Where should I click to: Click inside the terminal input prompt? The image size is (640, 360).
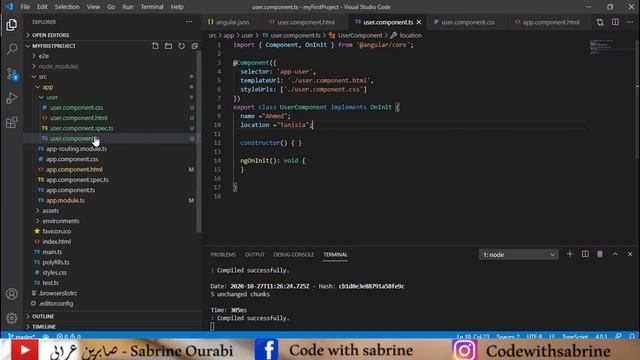(x=212, y=326)
